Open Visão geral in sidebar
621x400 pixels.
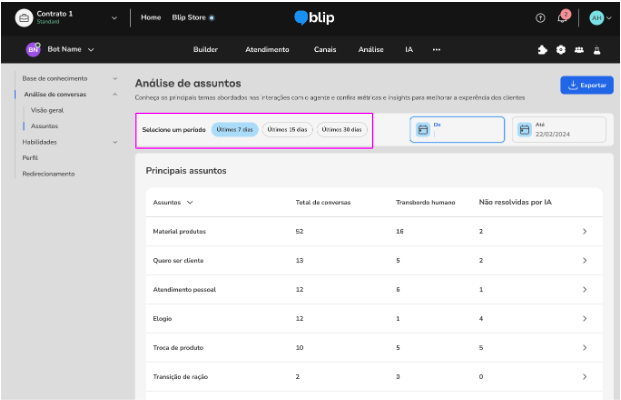[47, 110]
